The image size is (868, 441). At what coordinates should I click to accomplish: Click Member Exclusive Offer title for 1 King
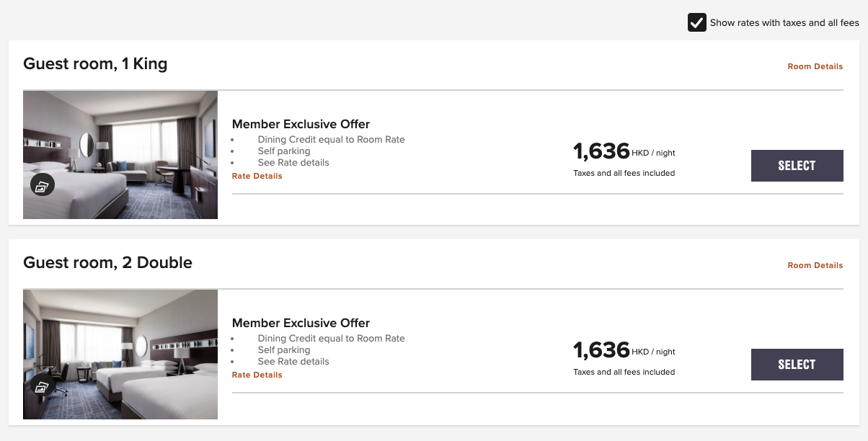pos(301,124)
